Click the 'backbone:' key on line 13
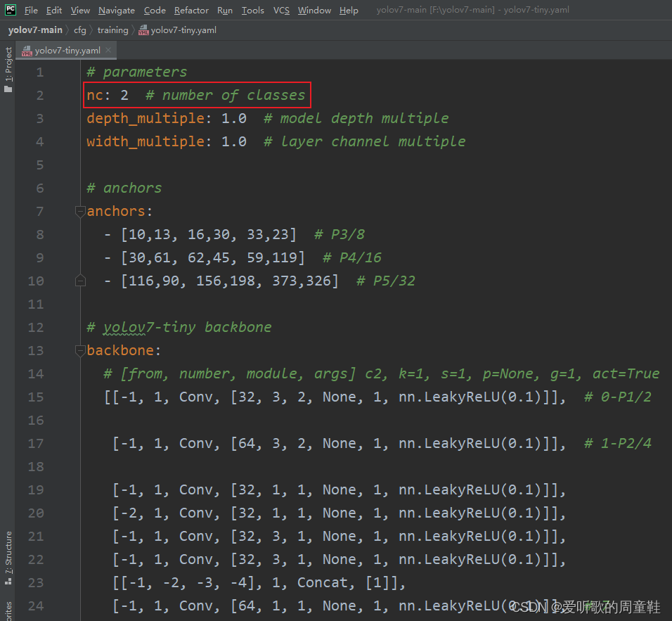This screenshot has height=621, width=672. (124, 351)
